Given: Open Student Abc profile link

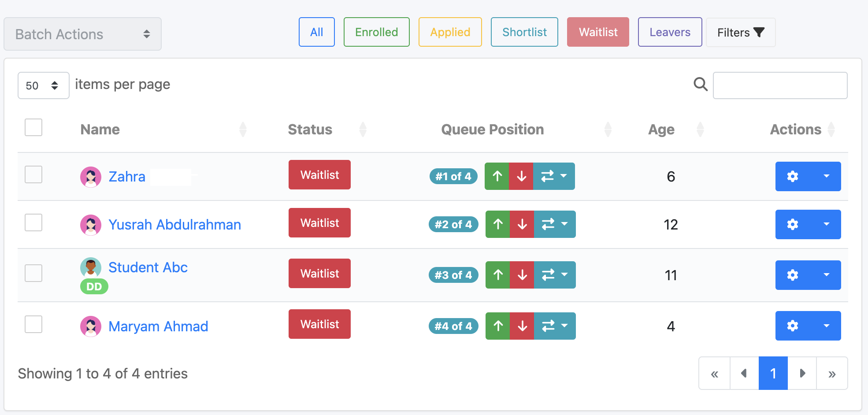Looking at the screenshot, I should 148,267.
